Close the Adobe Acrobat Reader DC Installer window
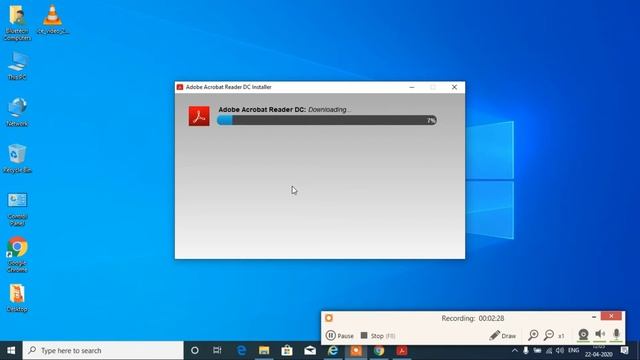This screenshot has width=640, height=360. (454, 87)
